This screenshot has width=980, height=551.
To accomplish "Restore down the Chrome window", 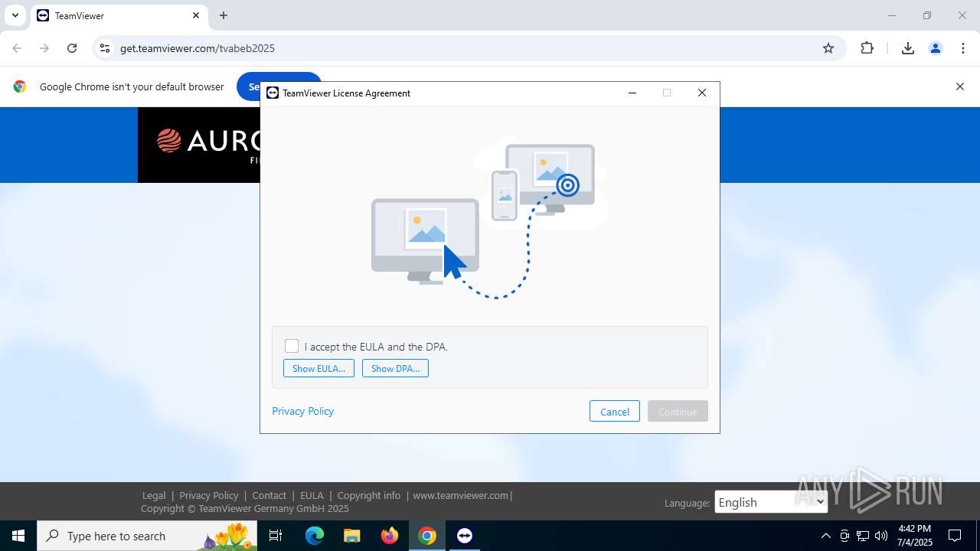I will (x=927, y=15).
